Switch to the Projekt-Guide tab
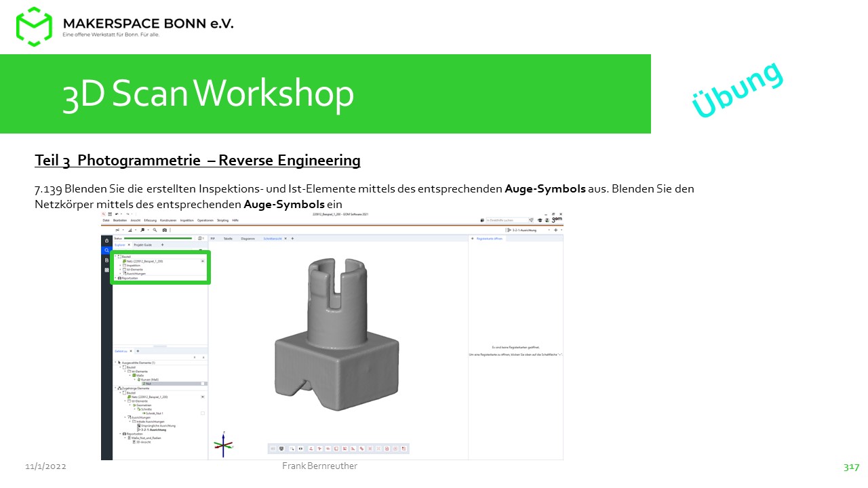Viewport: 868px width, 488px height. pyautogui.click(x=142, y=245)
